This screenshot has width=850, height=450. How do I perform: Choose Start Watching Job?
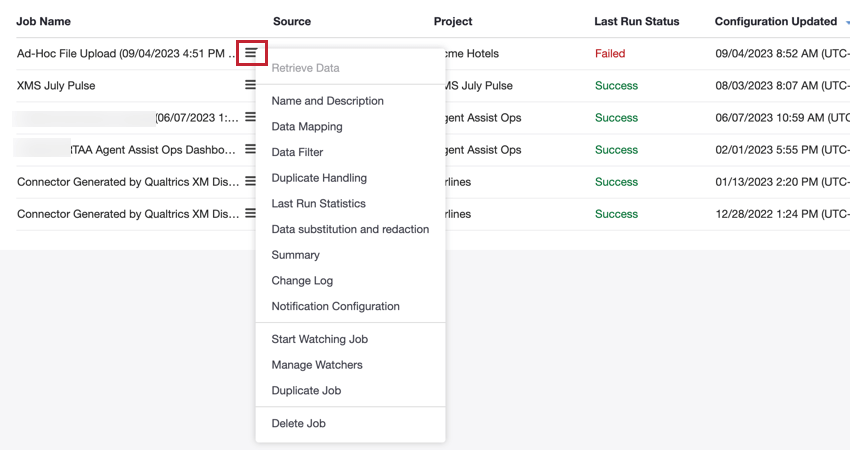coord(320,339)
